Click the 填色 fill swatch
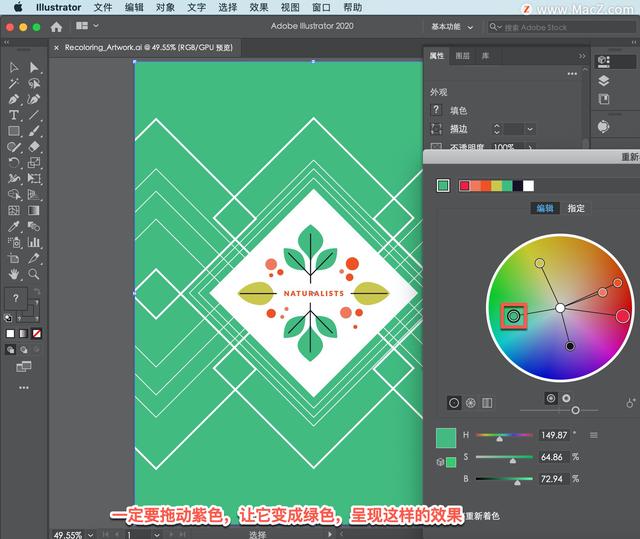The height and width of the screenshot is (539, 640). (436, 110)
